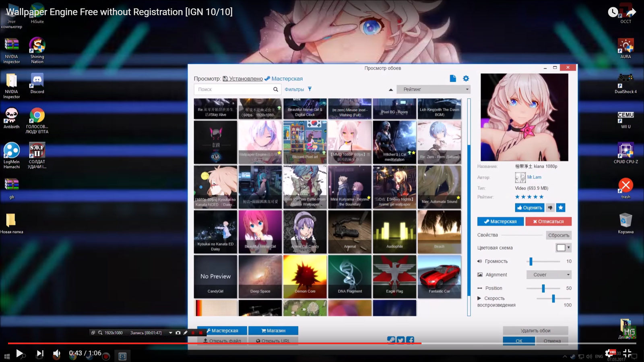Open the HD video quality settings gear
The width and height of the screenshot is (644, 362).
609,354
